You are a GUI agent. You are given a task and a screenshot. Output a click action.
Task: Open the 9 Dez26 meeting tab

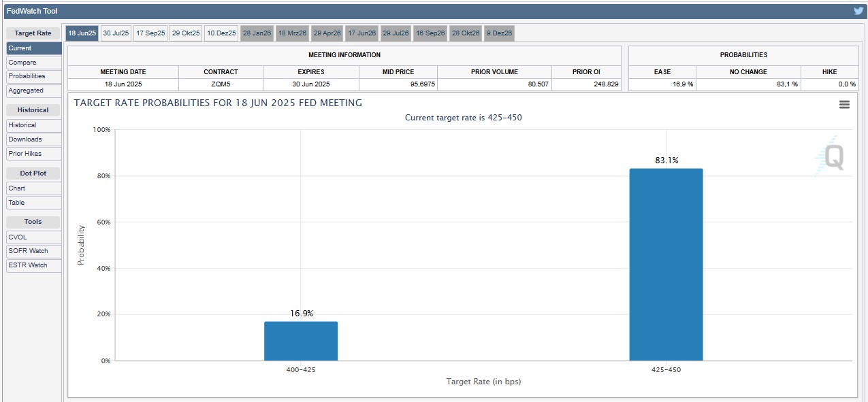point(499,33)
